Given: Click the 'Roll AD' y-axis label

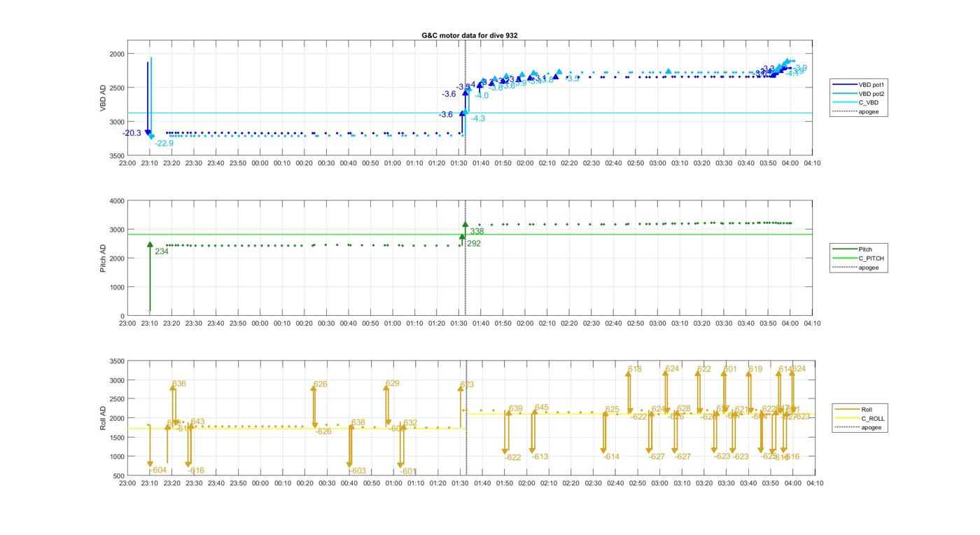Looking at the screenshot, I should click(x=104, y=418).
